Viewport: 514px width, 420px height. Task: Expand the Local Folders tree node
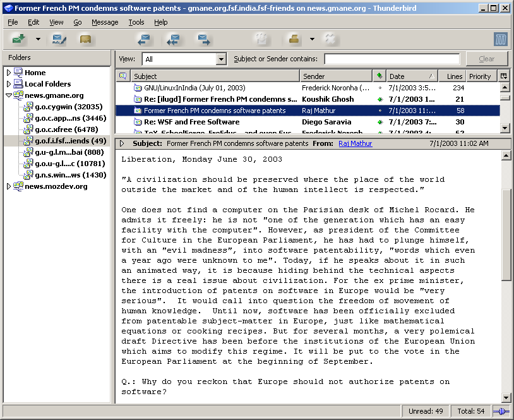pos(9,84)
